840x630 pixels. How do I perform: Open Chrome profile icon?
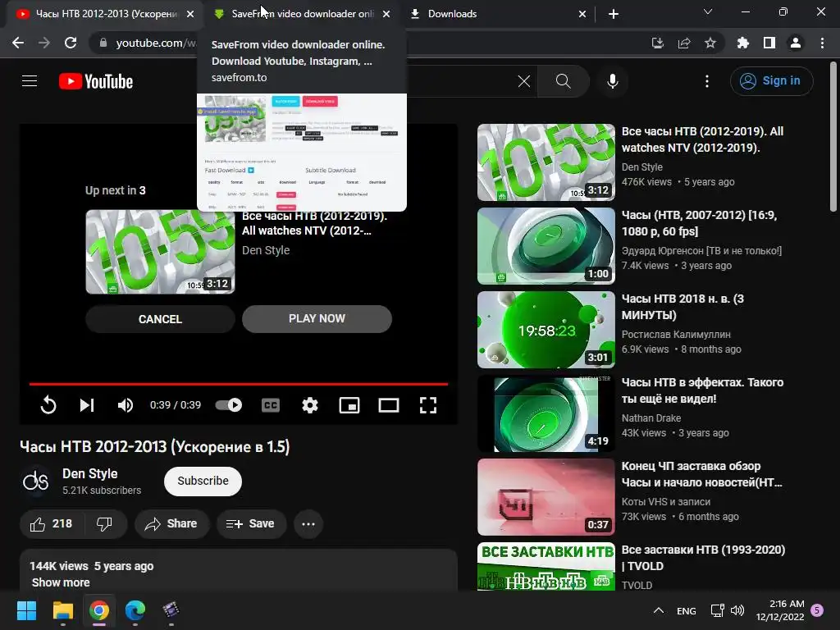(796, 43)
